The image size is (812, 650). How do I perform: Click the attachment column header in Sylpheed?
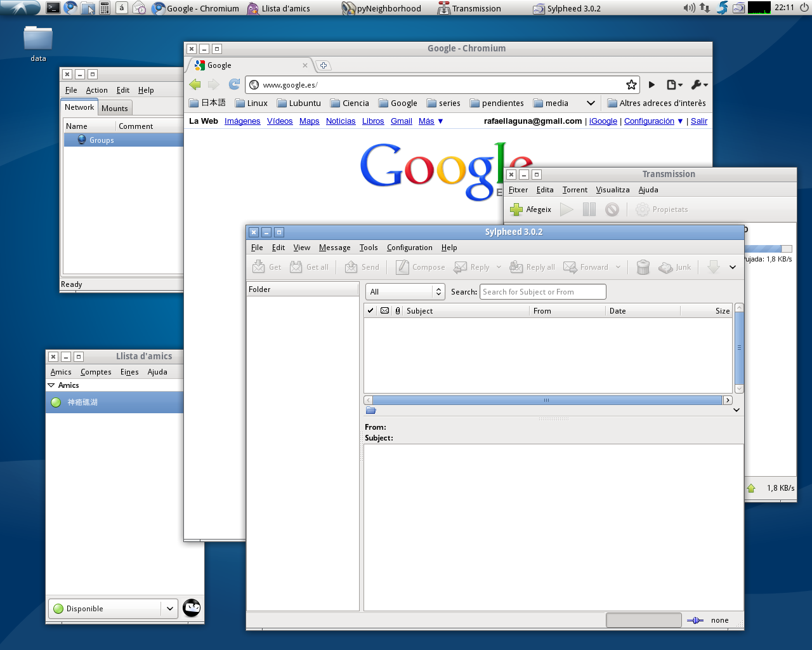[x=398, y=310]
